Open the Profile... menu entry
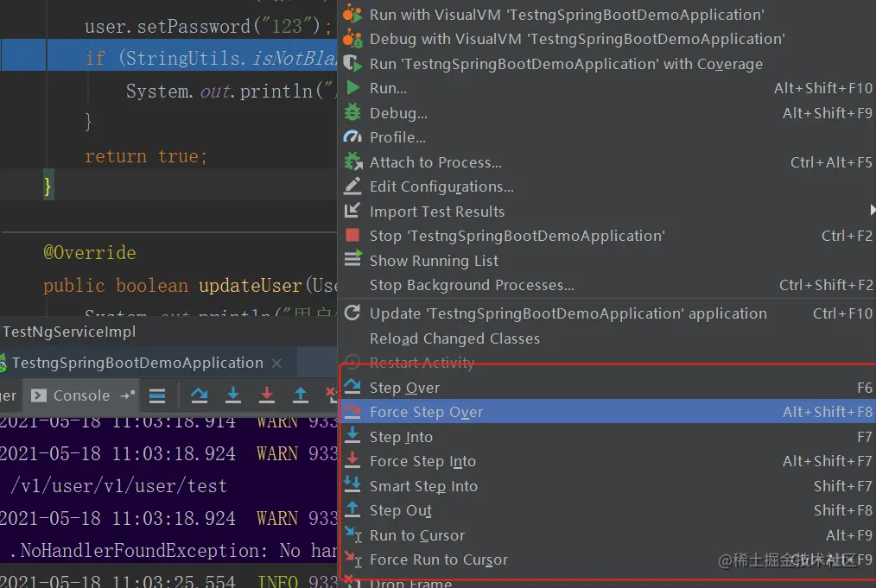The height and width of the screenshot is (588, 876). (606, 137)
